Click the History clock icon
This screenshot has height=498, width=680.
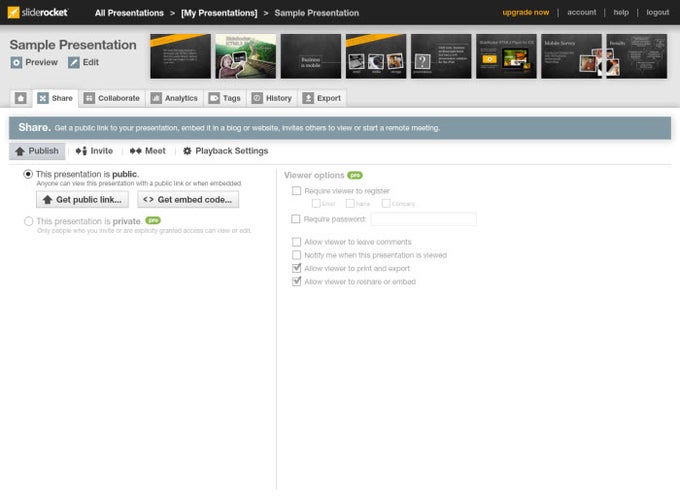[257, 98]
